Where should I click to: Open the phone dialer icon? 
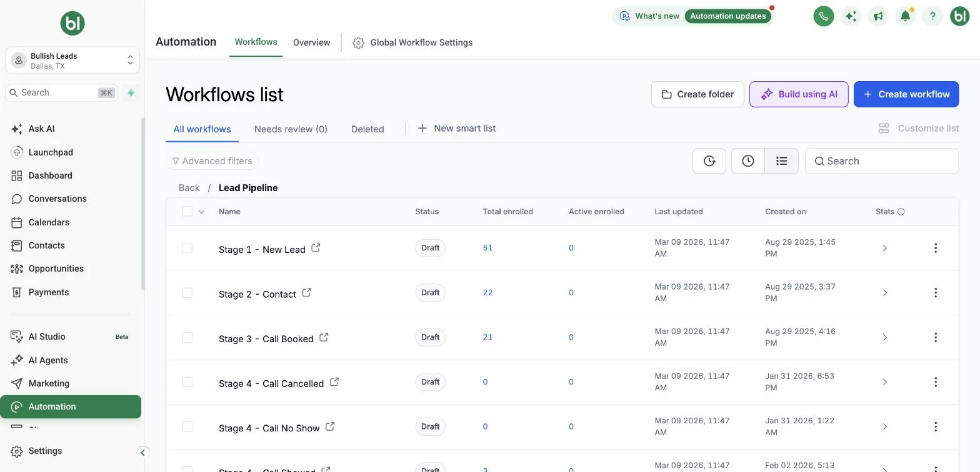[x=823, y=16]
